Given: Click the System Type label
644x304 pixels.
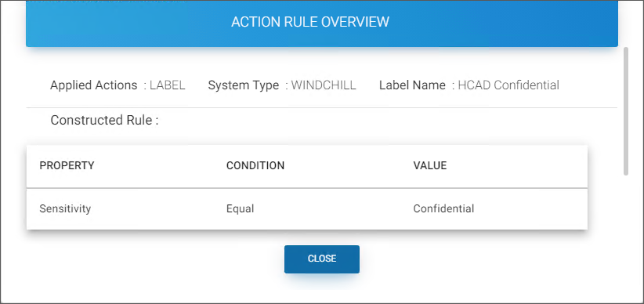Looking at the screenshot, I should [x=244, y=85].
